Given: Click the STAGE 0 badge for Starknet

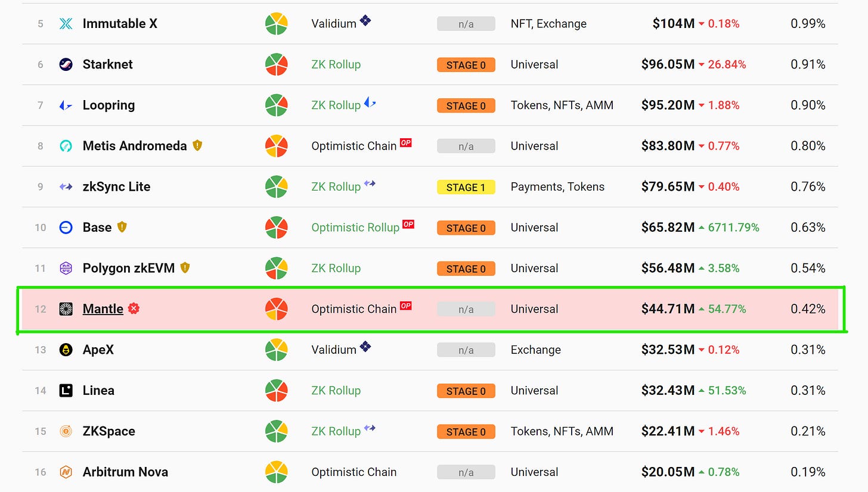Looking at the screenshot, I should 466,65.
